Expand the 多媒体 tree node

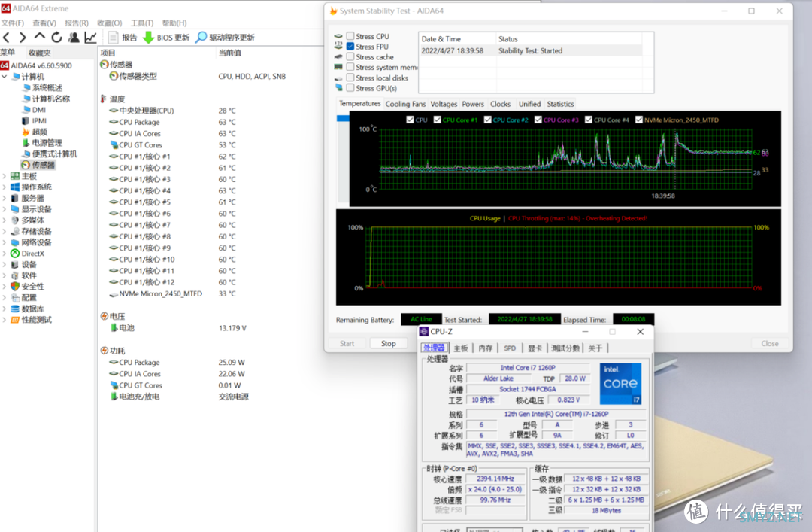tap(5, 220)
